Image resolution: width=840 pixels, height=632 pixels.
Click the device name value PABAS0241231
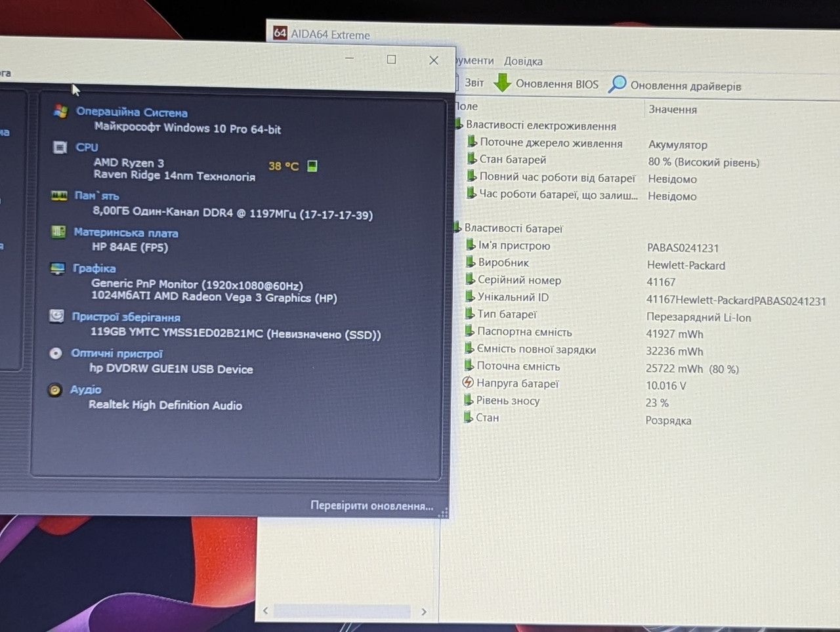(x=682, y=248)
